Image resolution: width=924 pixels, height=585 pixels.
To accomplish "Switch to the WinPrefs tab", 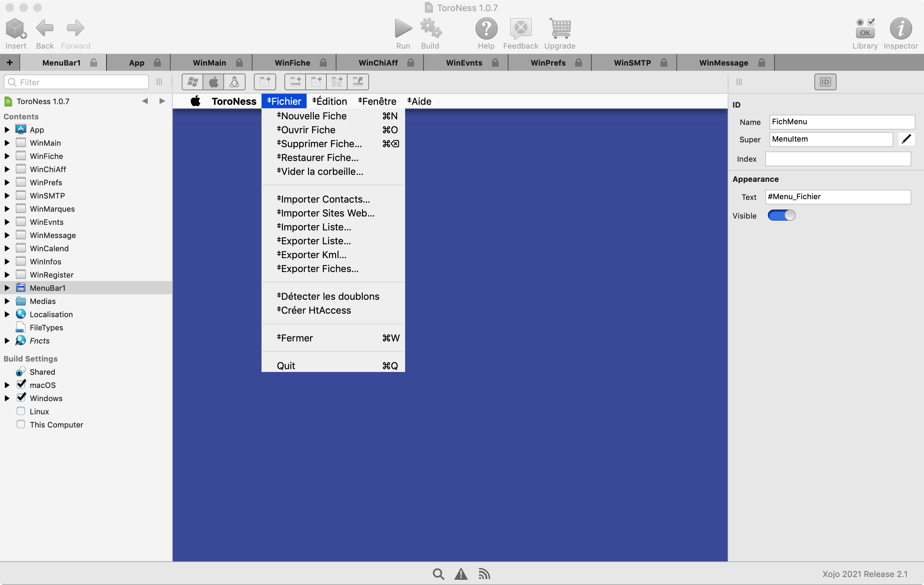I will click(548, 62).
